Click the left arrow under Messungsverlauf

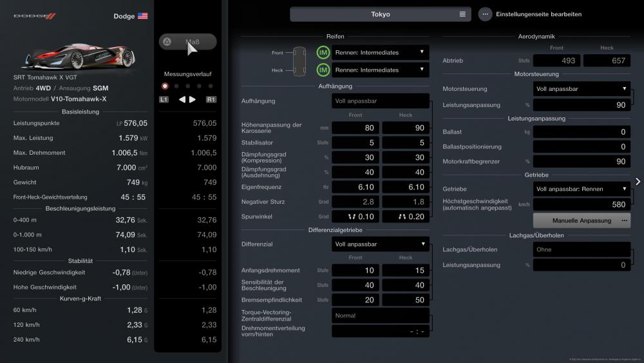182,99
